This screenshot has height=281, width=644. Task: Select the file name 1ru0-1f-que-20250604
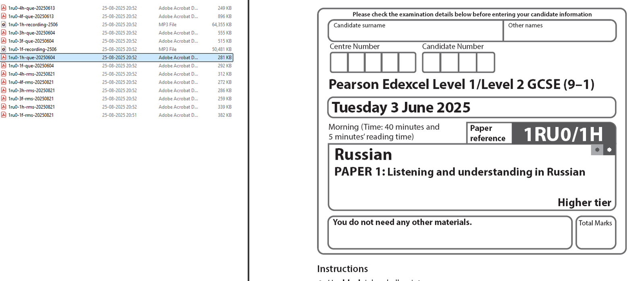pyautogui.click(x=31, y=66)
